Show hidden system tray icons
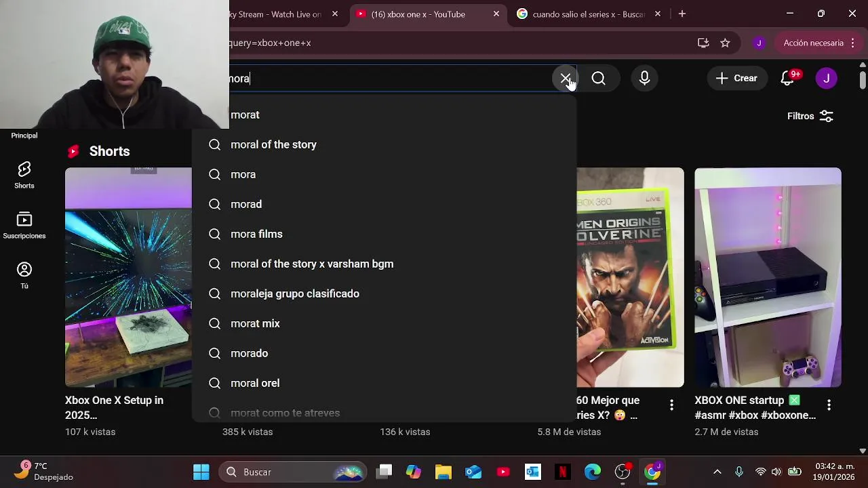Screen dimensions: 868x488 point(717,472)
